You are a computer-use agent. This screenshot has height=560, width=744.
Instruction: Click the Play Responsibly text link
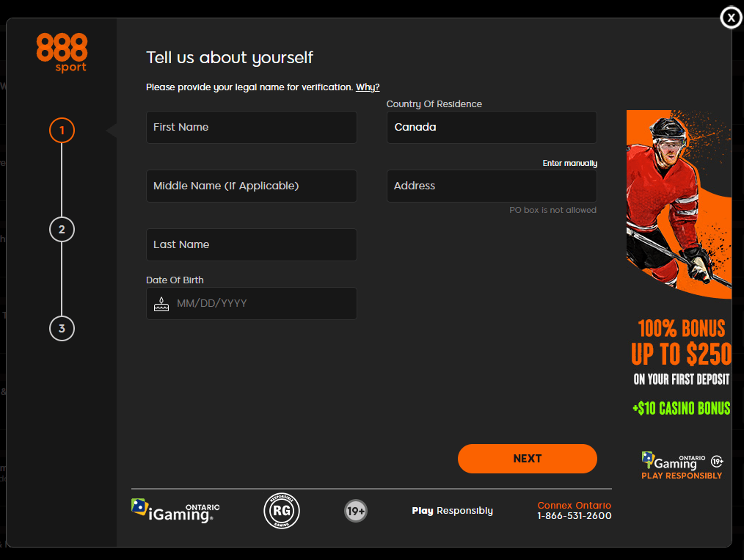(x=452, y=511)
